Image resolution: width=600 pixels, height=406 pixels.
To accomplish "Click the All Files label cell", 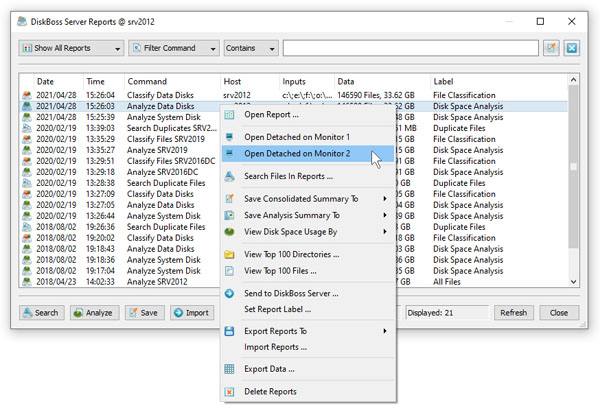I will [x=447, y=282].
